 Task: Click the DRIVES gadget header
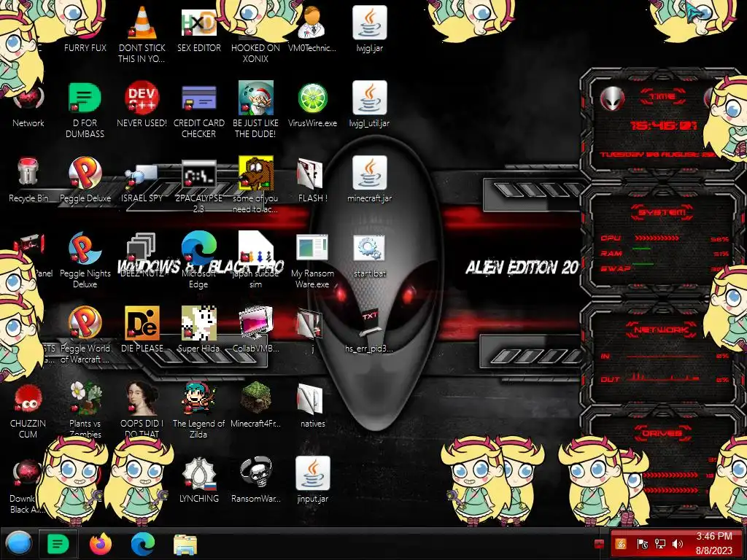(662, 433)
